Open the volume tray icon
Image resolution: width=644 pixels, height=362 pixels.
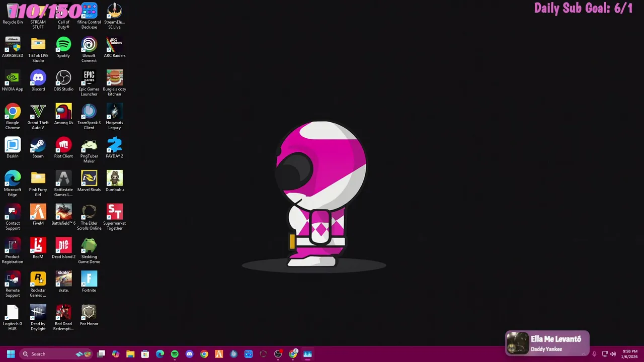[613, 354]
